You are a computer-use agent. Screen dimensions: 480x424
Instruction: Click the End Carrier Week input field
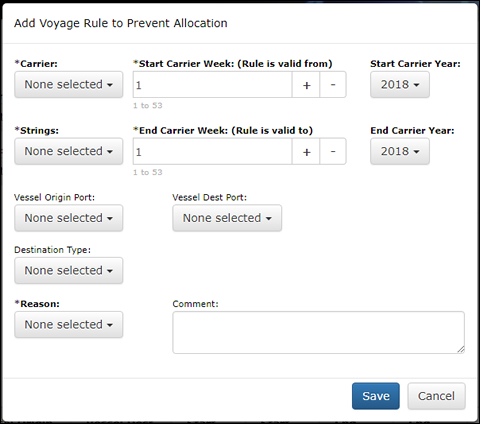click(213, 151)
